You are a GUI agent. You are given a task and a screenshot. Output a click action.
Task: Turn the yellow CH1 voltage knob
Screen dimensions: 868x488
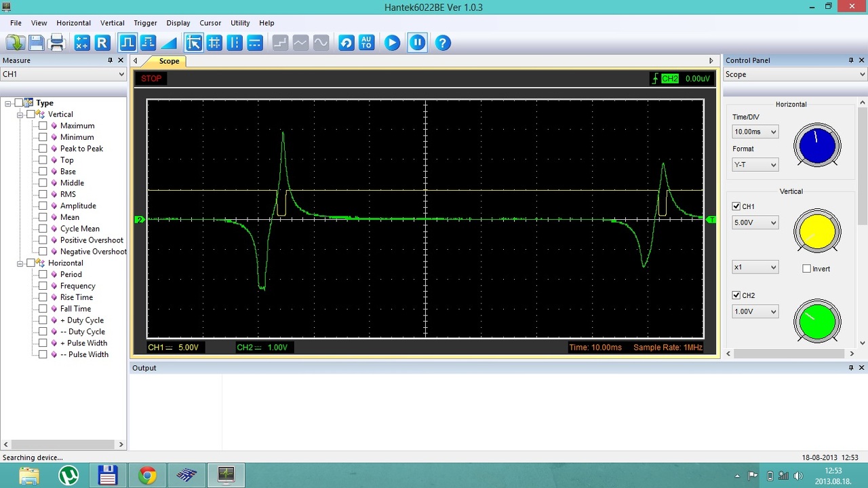(x=817, y=231)
